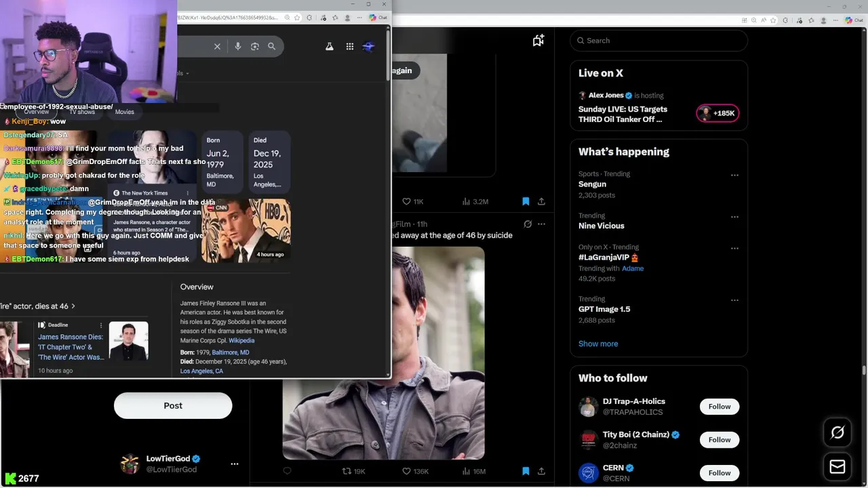Open DJ Trap-A-Holics profile avatar
The image size is (868, 488).
tap(589, 407)
